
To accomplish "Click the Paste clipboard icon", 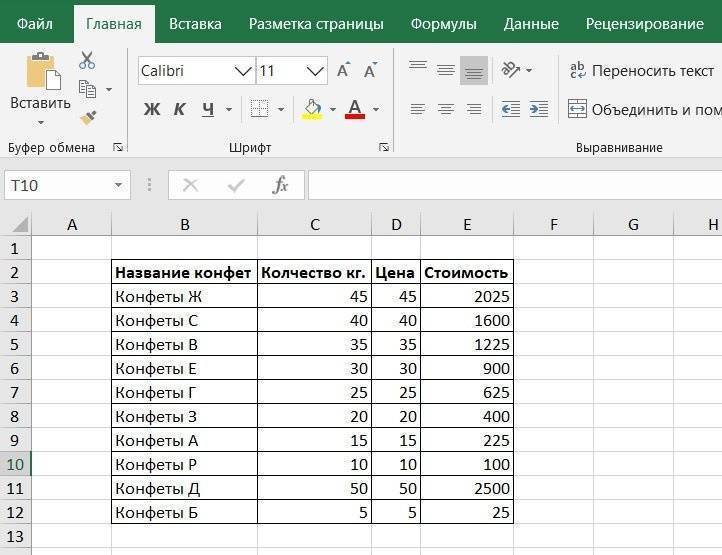I will pos(41,73).
